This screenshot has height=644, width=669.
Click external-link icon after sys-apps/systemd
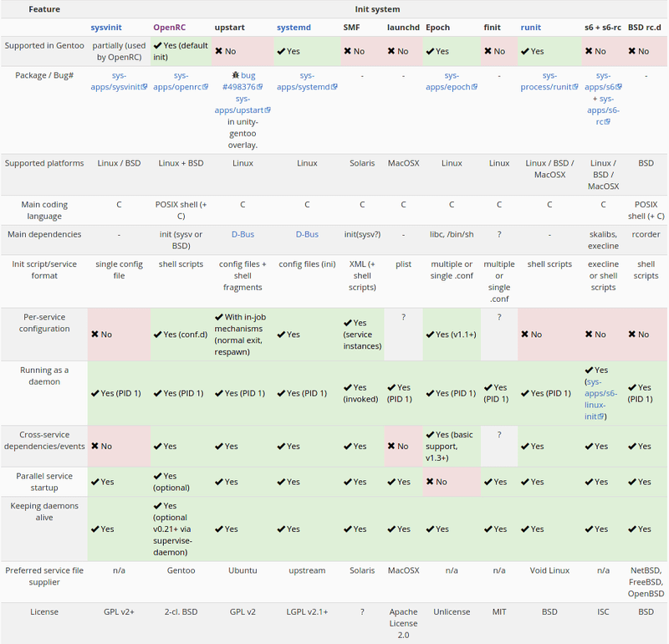334,87
